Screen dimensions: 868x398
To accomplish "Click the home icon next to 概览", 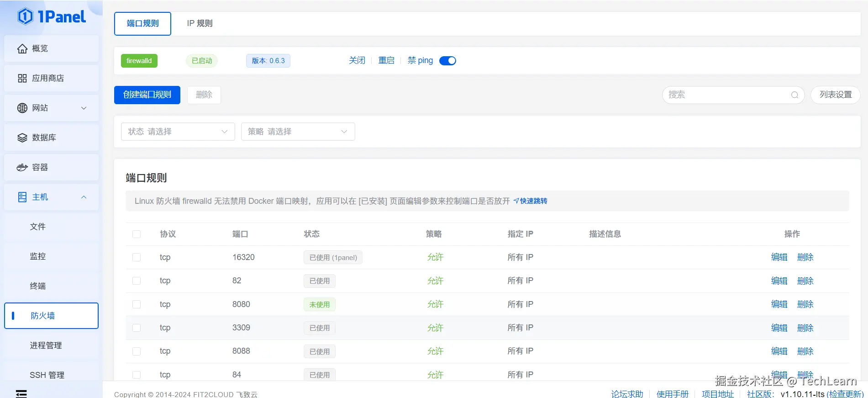I will tap(22, 48).
